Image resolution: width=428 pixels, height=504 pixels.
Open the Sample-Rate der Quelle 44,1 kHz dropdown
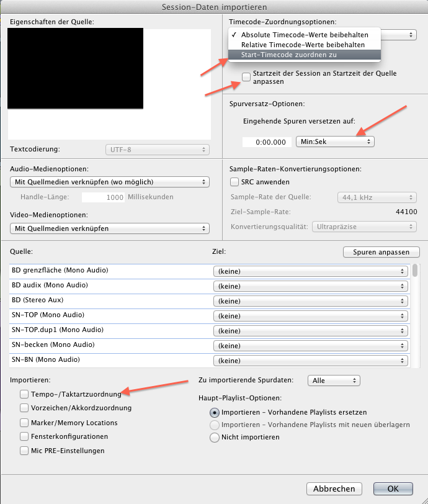tap(377, 197)
